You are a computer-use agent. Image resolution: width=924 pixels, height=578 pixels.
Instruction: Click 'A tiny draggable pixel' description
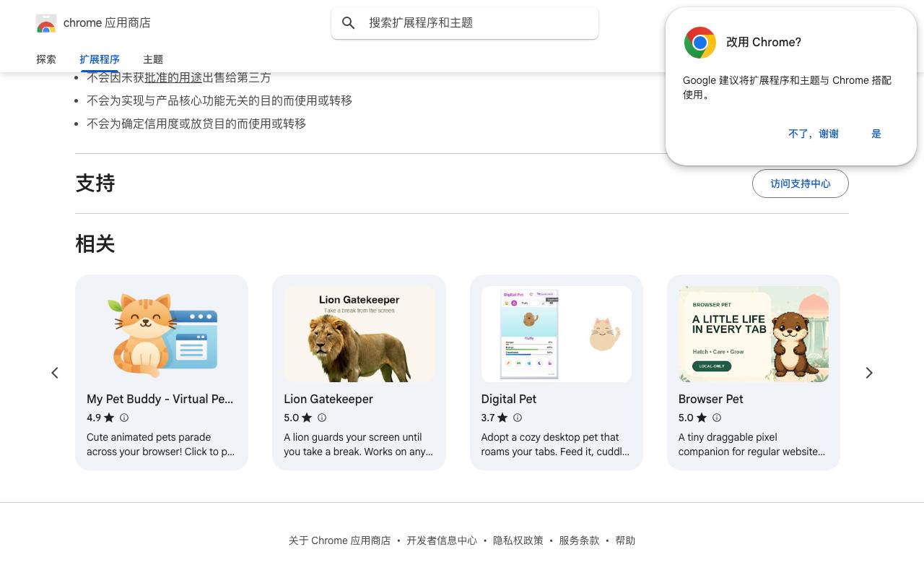751,444
